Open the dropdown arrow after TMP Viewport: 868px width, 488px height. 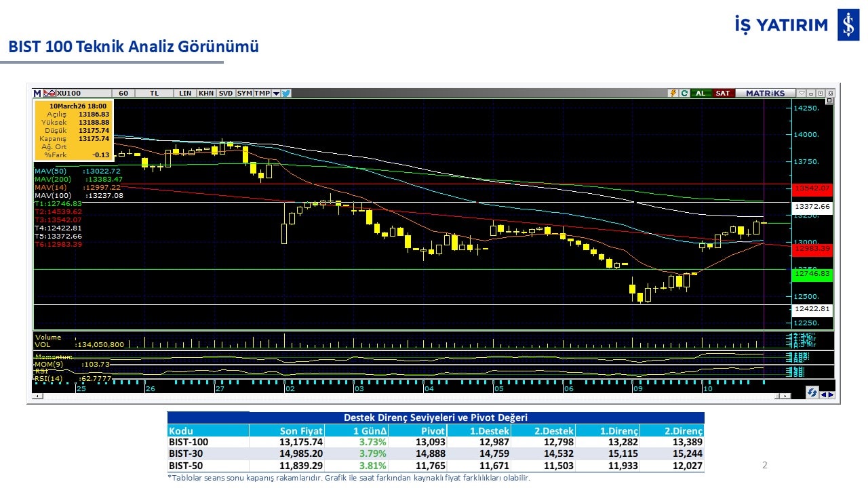point(276,94)
